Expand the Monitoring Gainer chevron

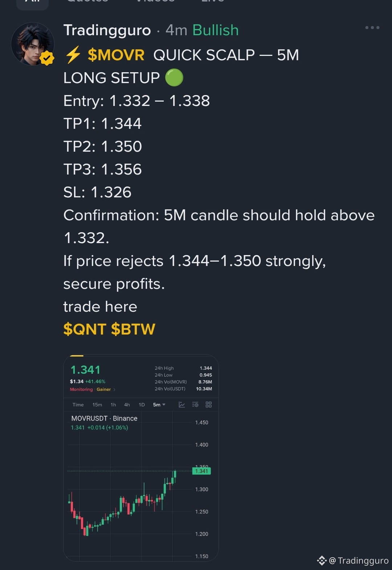click(114, 389)
